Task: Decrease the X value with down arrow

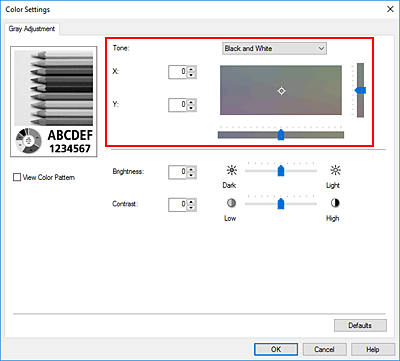Action: (191, 75)
